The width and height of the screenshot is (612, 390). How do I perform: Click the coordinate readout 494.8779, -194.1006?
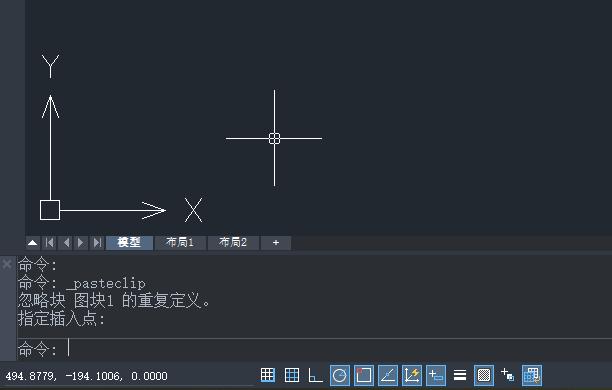click(x=87, y=376)
